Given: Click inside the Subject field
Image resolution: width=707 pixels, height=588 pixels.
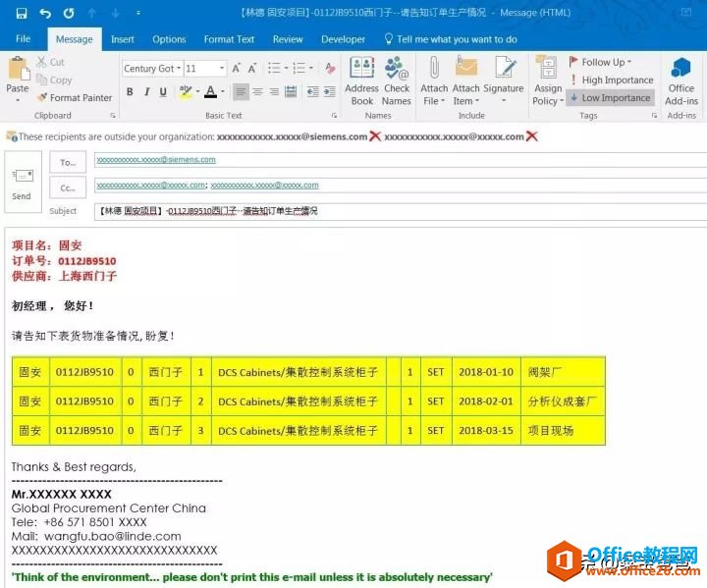Looking at the screenshot, I should tap(401, 211).
